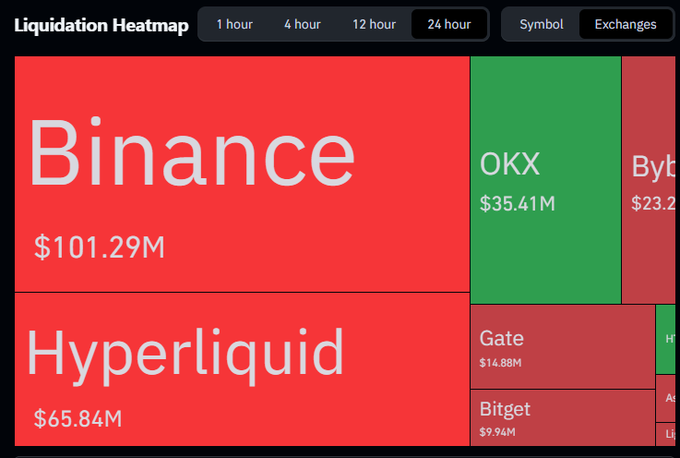Click the $65.84M Hyperliquid value
This screenshot has height=458, width=680.
coord(78,419)
